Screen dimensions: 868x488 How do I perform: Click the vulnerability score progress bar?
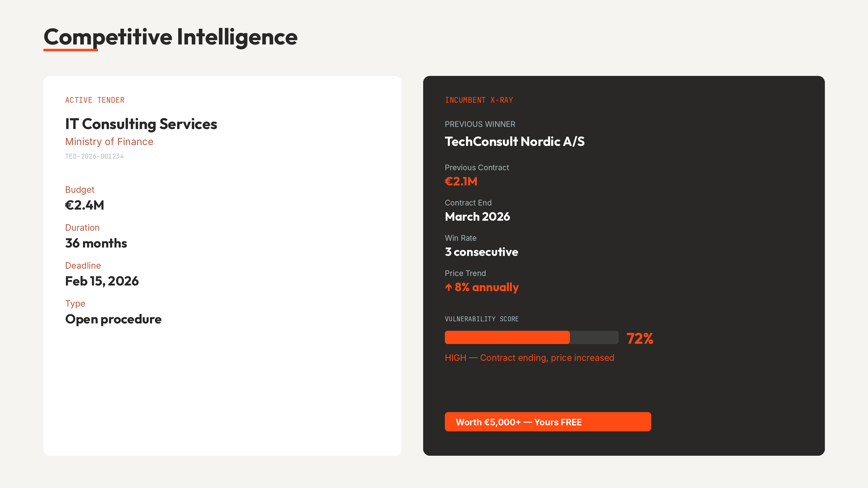[x=531, y=338]
